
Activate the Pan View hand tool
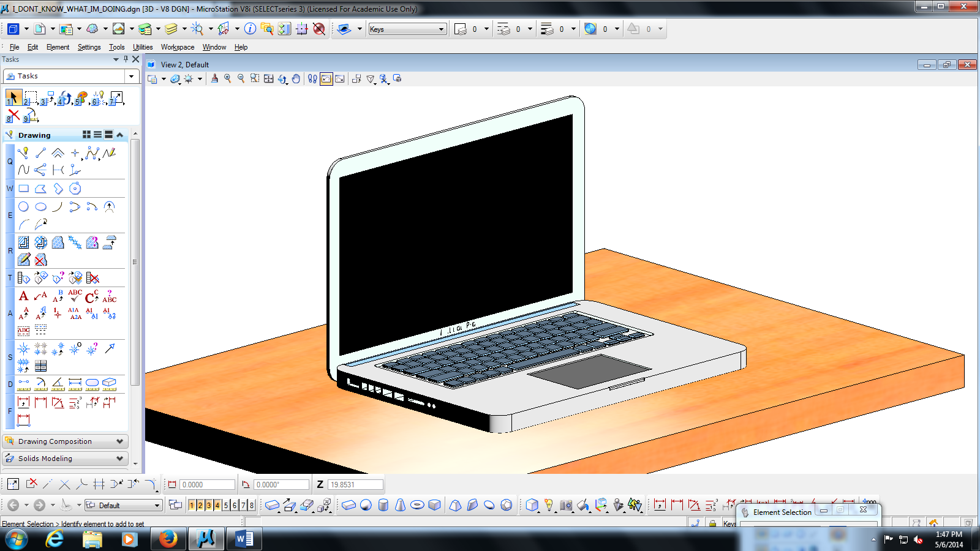pyautogui.click(x=296, y=79)
